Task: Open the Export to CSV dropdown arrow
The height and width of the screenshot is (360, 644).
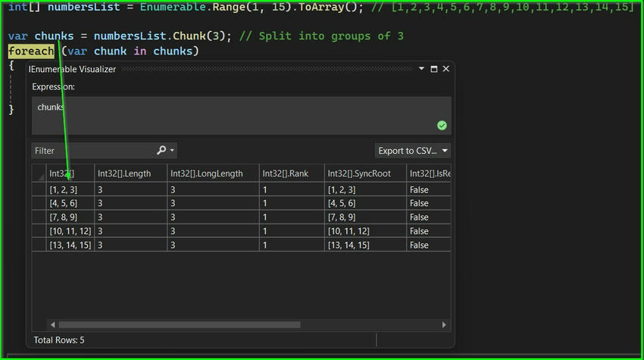Action: [x=445, y=151]
